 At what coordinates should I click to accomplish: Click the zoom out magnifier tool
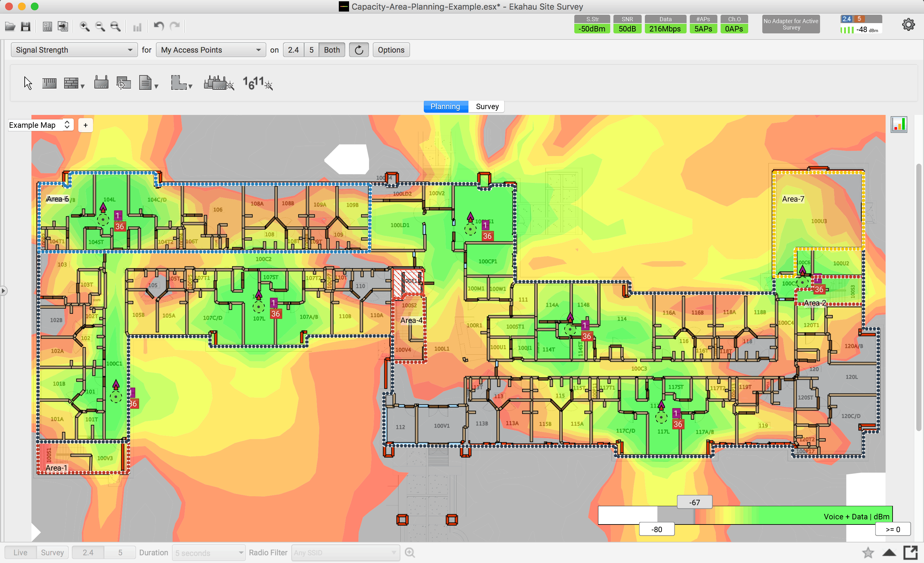[x=100, y=26]
